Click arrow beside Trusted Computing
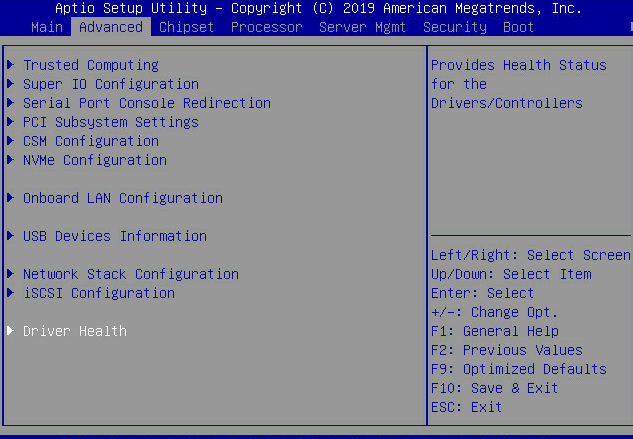This screenshot has width=633, height=439. pos(11,65)
